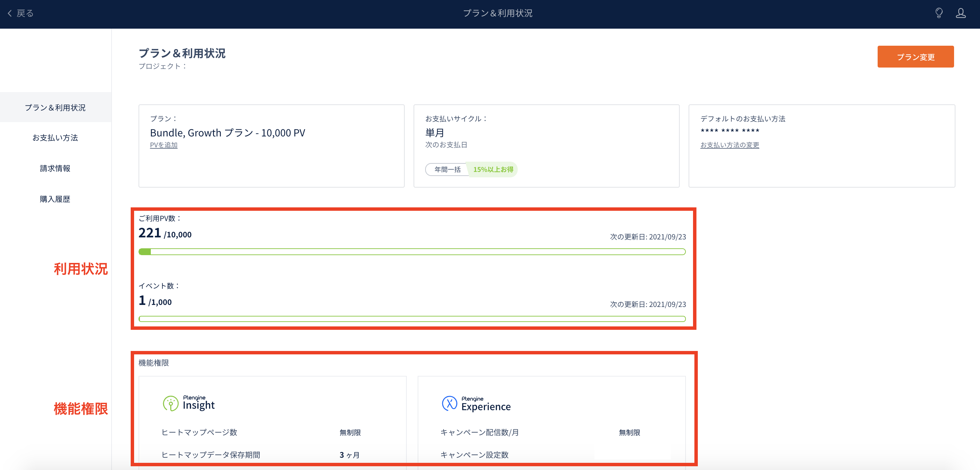980x470 pixels.
Task: Click the Ptengine Experience logo icon
Action: click(449, 403)
